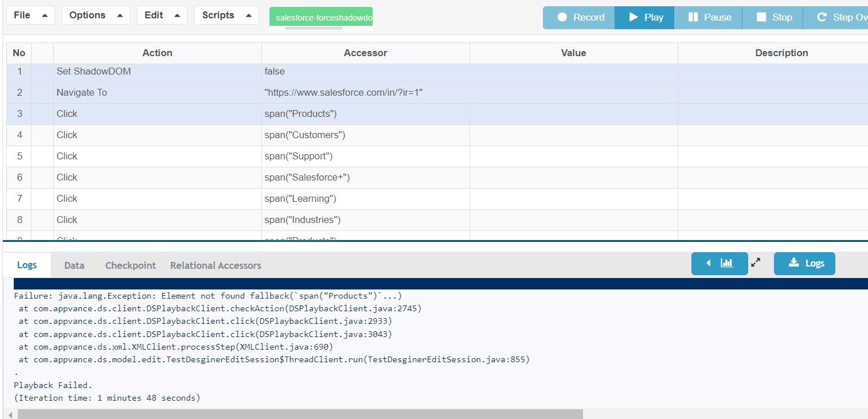The width and height of the screenshot is (868, 419).
Task: Switch to the Checkpoint tab
Action: 131,265
